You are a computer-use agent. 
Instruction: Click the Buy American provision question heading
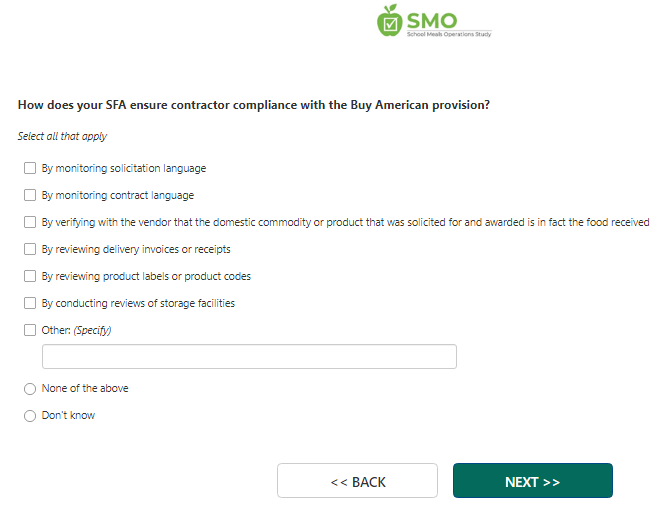[x=253, y=105]
